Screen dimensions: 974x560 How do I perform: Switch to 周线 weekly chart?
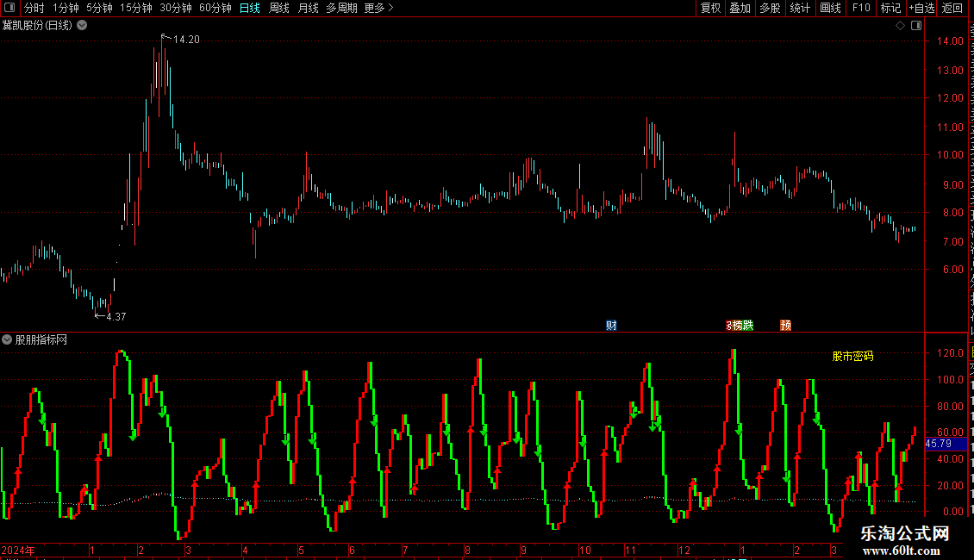pyautogui.click(x=279, y=8)
